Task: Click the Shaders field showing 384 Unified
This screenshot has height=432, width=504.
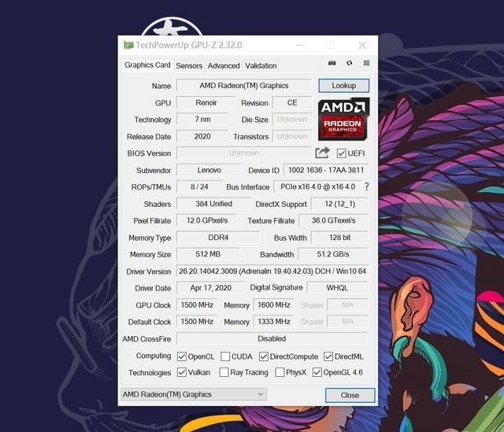Action: pyautogui.click(x=213, y=204)
